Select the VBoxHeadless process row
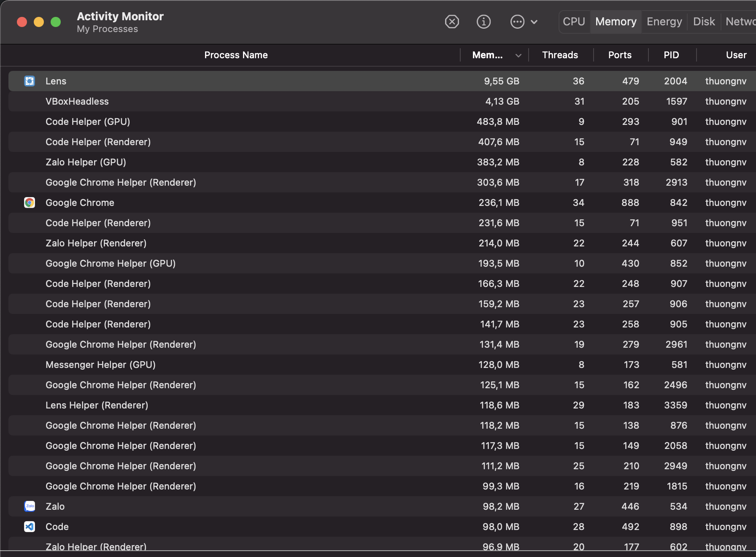Viewport: 756px width, 557px height. pyautogui.click(x=382, y=101)
